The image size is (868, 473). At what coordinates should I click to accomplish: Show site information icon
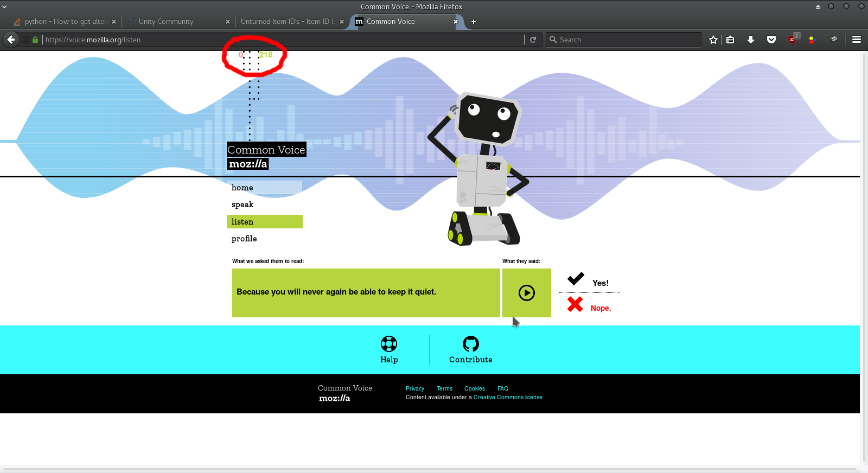coord(25,40)
